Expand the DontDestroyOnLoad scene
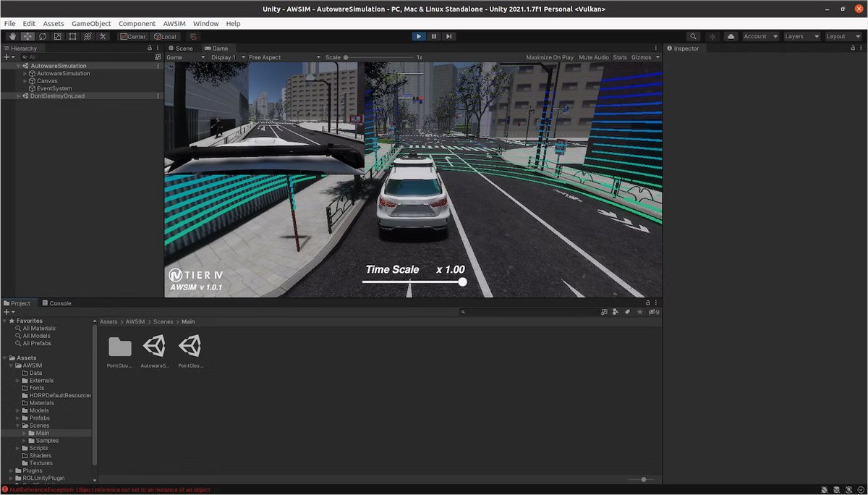 (18, 96)
